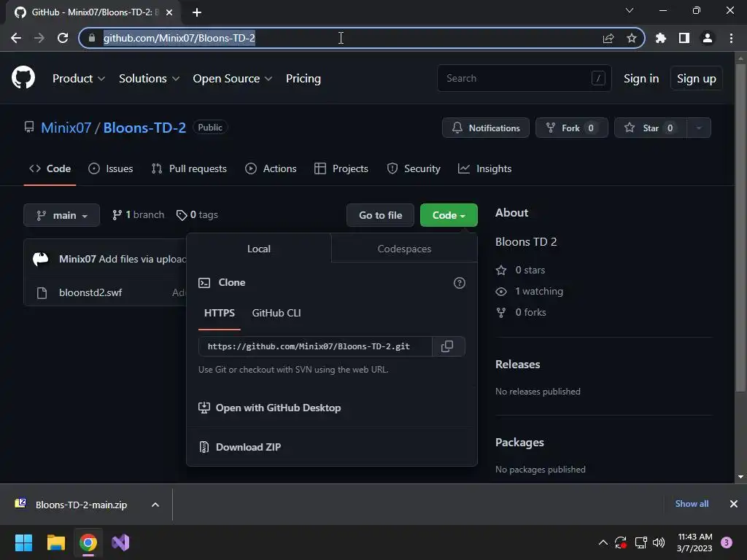
Task: Toggle the green Code dropdown
Action: (x=449, y=215)
